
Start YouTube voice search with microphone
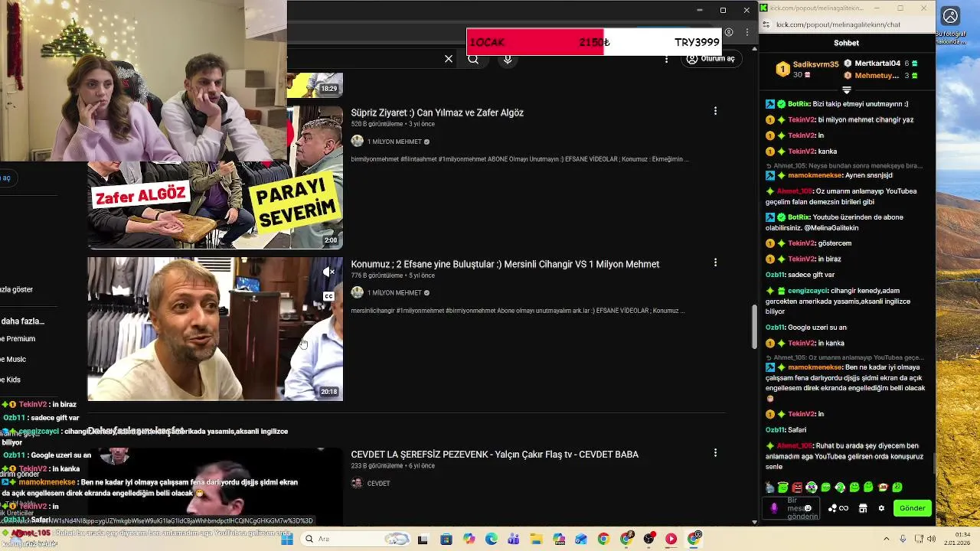coord(508,59)
